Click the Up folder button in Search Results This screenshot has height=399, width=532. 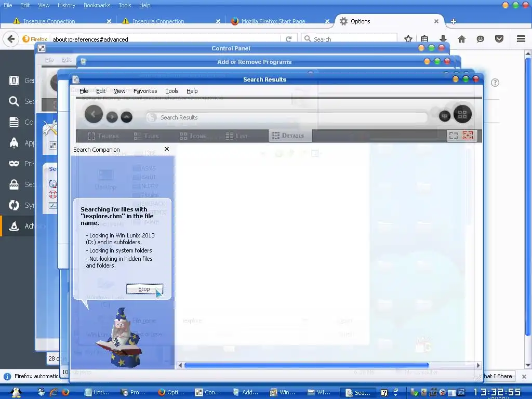click(x=127, y=117)
